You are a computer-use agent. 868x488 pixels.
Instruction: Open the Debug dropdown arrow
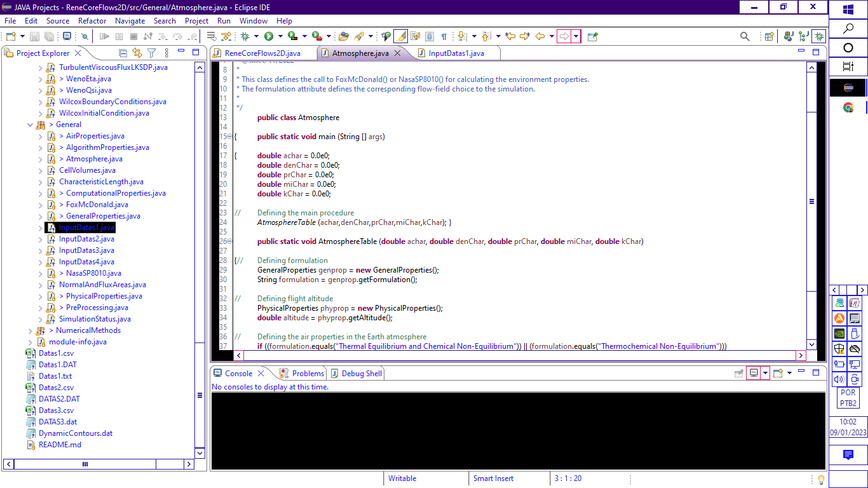point(256,36)
